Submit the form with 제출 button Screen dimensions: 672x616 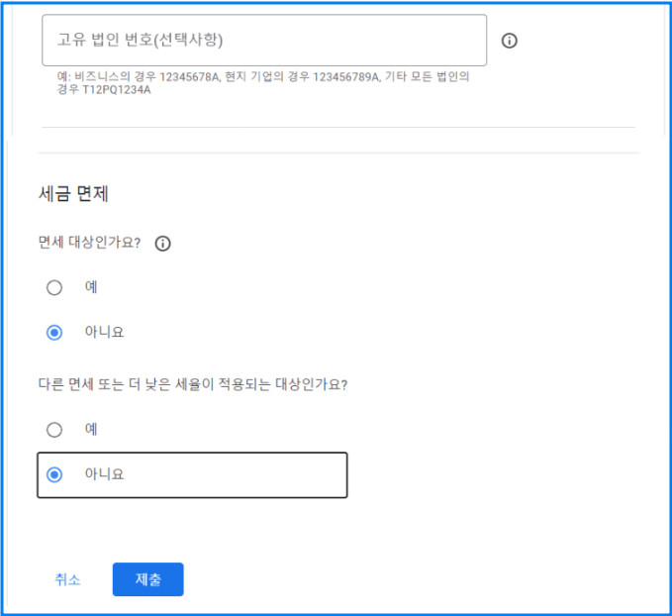pos(148,579)
